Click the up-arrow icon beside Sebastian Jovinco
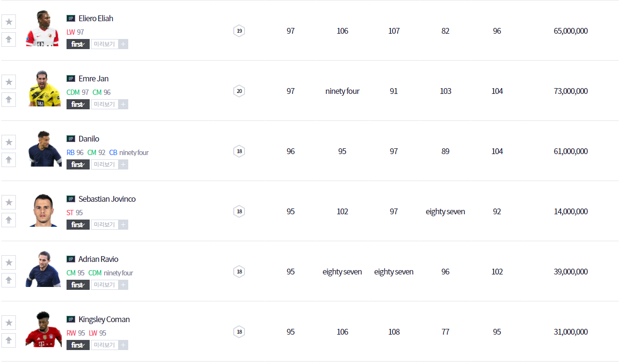The height and width of the screenshot is (364, 620). pyautogui.click(x=9, y=220)
